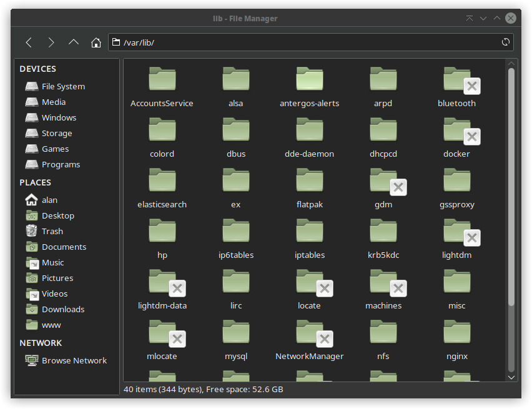
Task: Click the home folder toolbar icon
Action: (x=96, y=42)
